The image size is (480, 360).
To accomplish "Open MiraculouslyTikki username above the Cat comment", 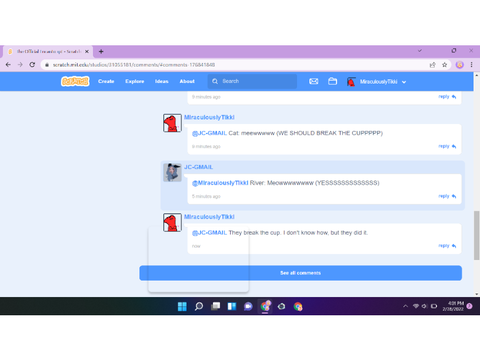I will 209,117.
